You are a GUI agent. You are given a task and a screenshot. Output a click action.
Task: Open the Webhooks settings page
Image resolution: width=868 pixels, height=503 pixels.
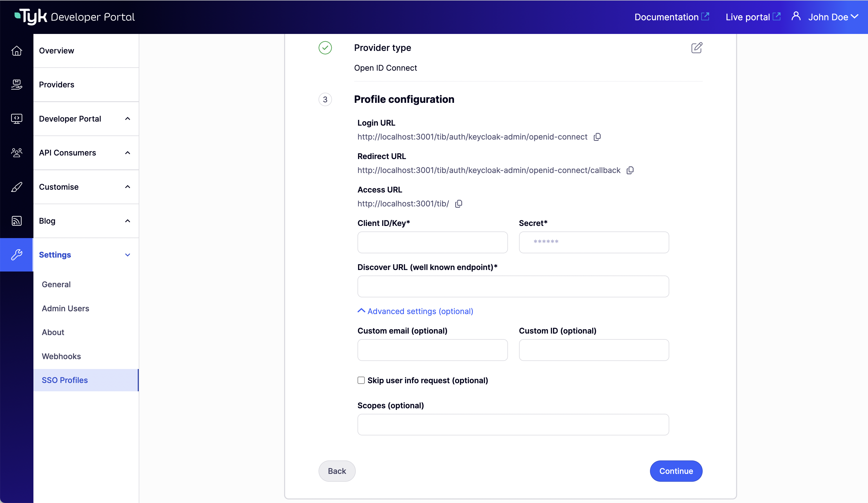(x=61, y=356)
